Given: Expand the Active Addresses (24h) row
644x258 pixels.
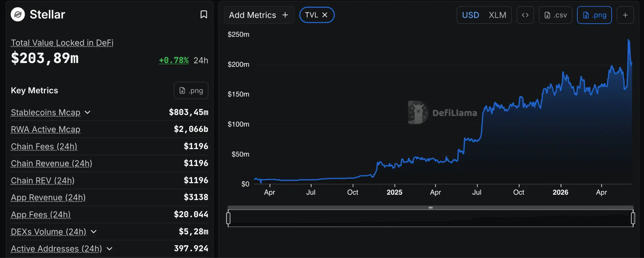Looking at the screenshot, I should [109, 249].
